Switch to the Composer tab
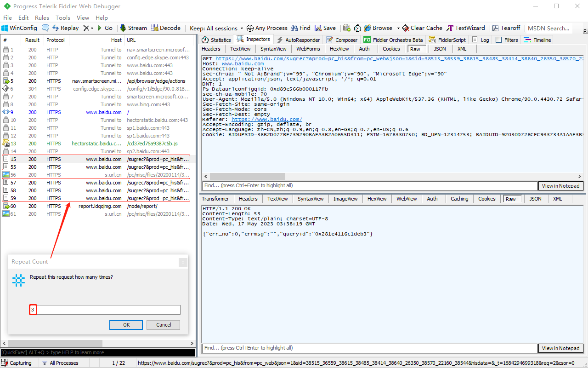This screenshot has height=368, width=588. point(341,40)
